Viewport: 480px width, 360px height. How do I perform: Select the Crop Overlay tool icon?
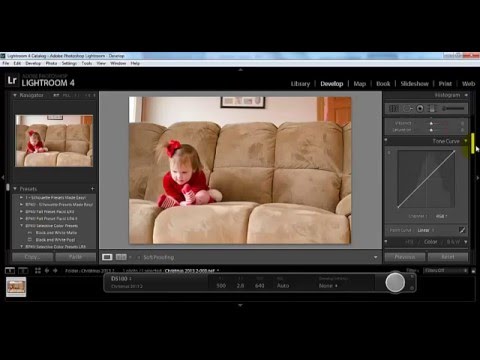[394, 109]
